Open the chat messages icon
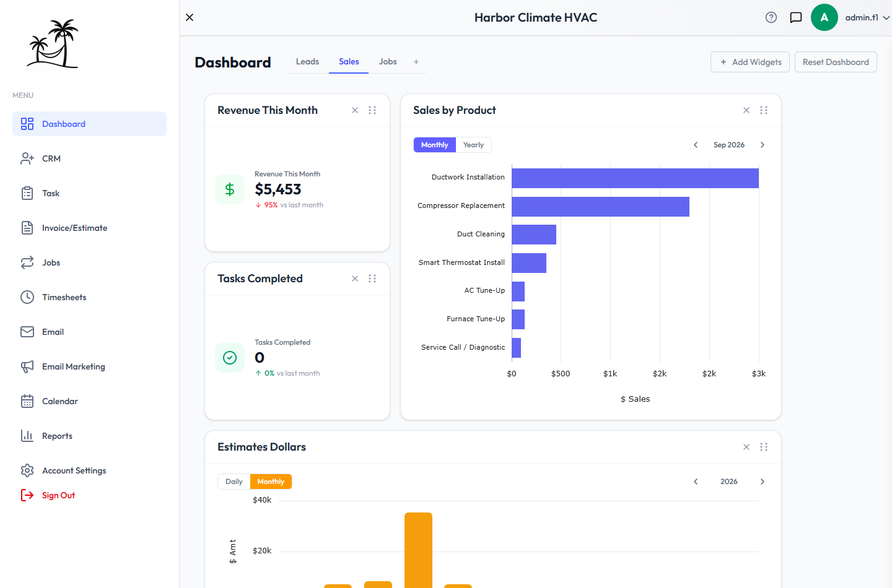The width and height of the screenshot is (892, 588). (796, 17)
